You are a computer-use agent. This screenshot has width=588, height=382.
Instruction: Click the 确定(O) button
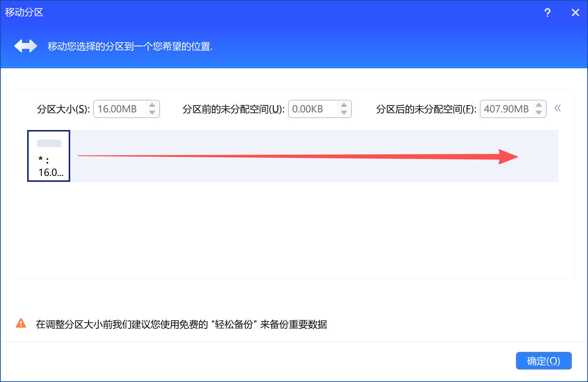[544, 361]
